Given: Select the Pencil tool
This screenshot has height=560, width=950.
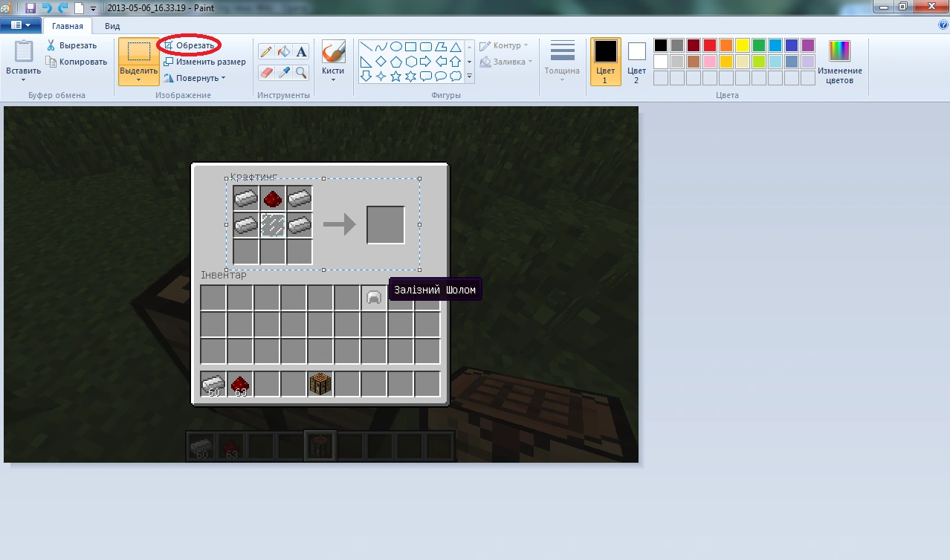Looking at the screenshot, I should pyautogui.click(x=266, y=51).
